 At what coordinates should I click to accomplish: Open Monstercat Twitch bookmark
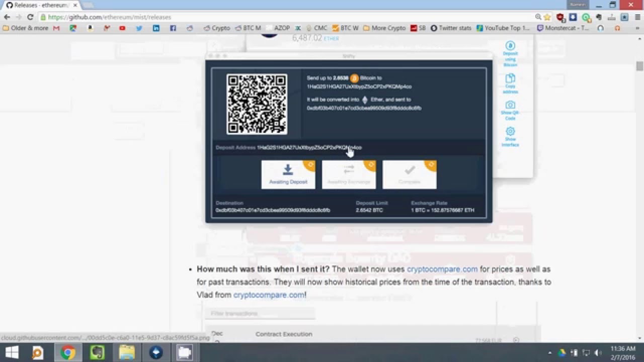(562, 28)
